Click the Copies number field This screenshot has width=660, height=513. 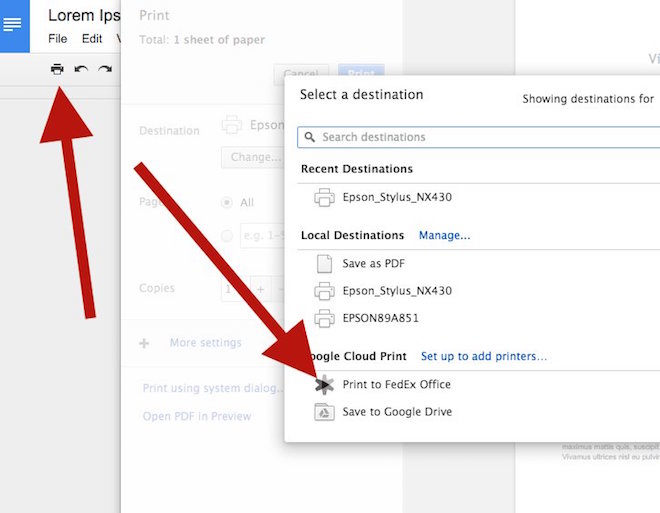235,289
